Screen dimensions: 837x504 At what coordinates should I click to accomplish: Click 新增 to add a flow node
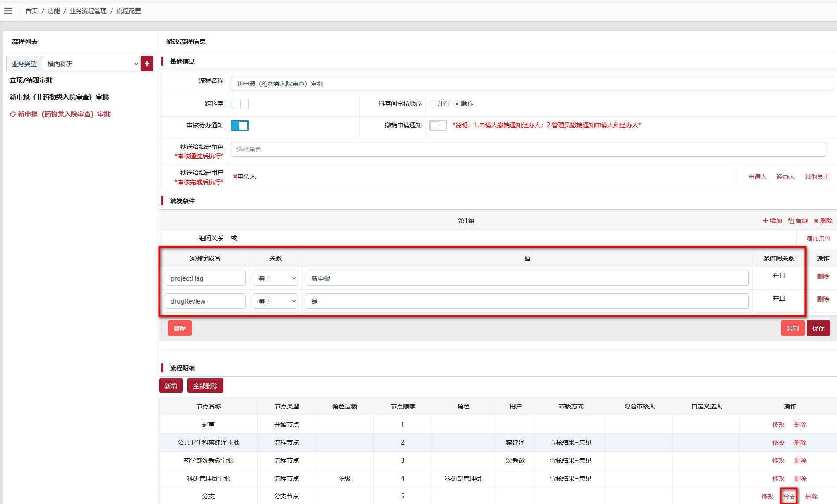[171, 386]
